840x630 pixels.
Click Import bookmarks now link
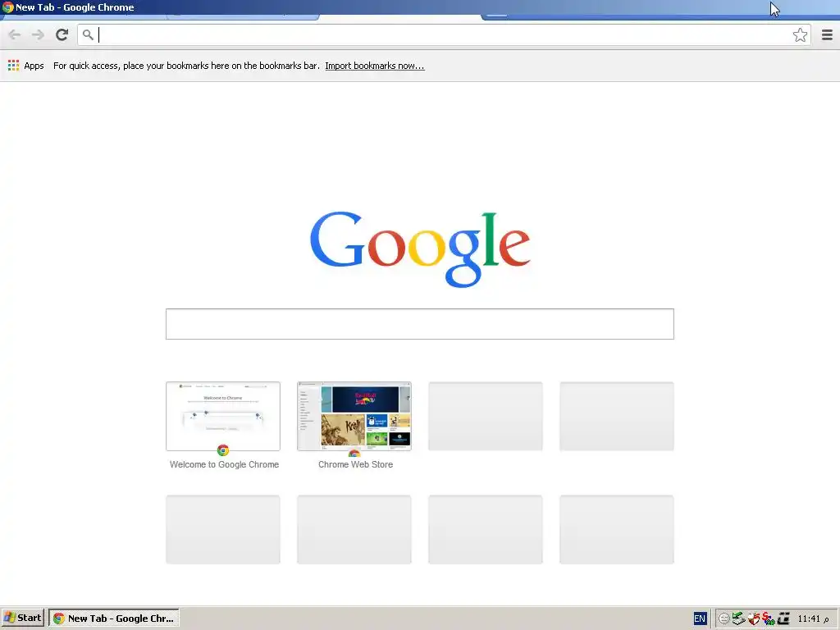(x=374, y=66)
